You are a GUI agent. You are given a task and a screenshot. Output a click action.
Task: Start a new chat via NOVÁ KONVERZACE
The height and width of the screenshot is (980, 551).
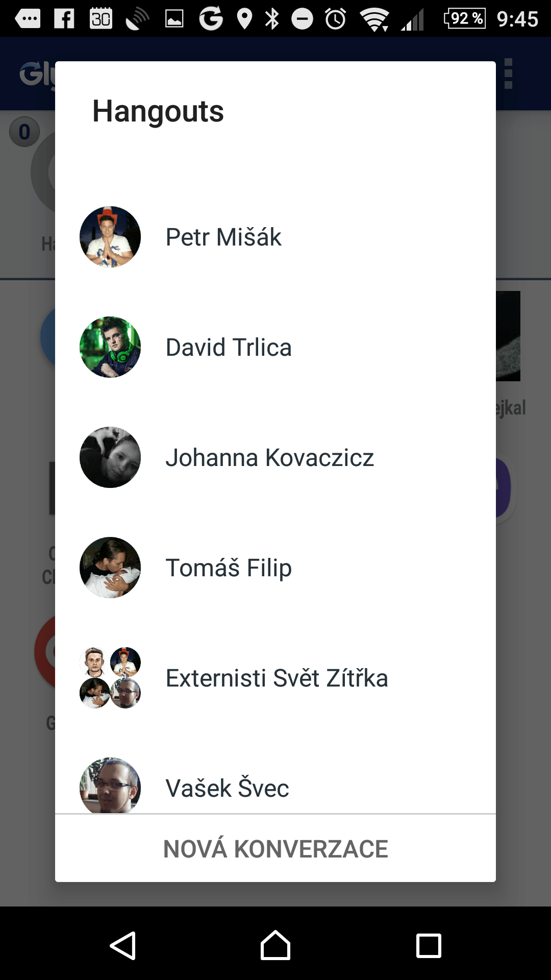click(x=275, y=849)
